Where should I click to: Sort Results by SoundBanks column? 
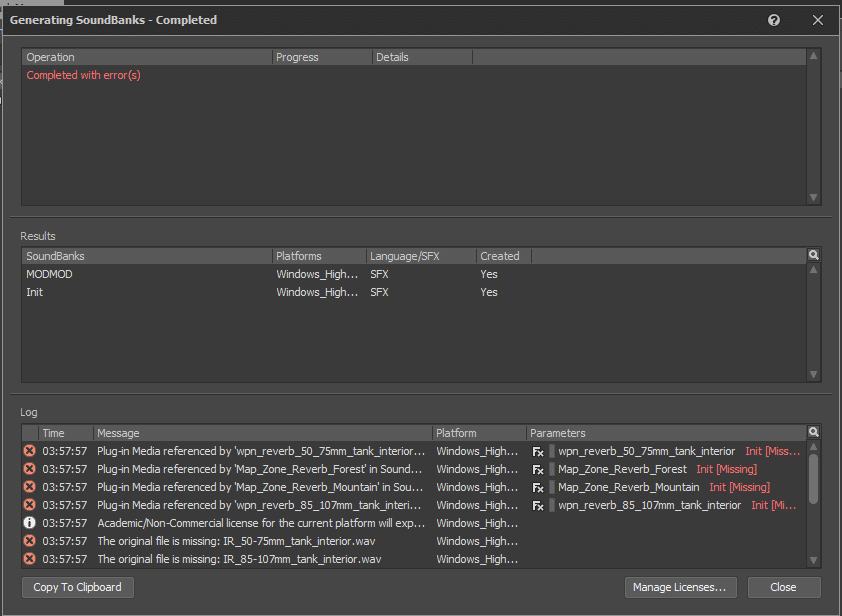click(147, 256)
